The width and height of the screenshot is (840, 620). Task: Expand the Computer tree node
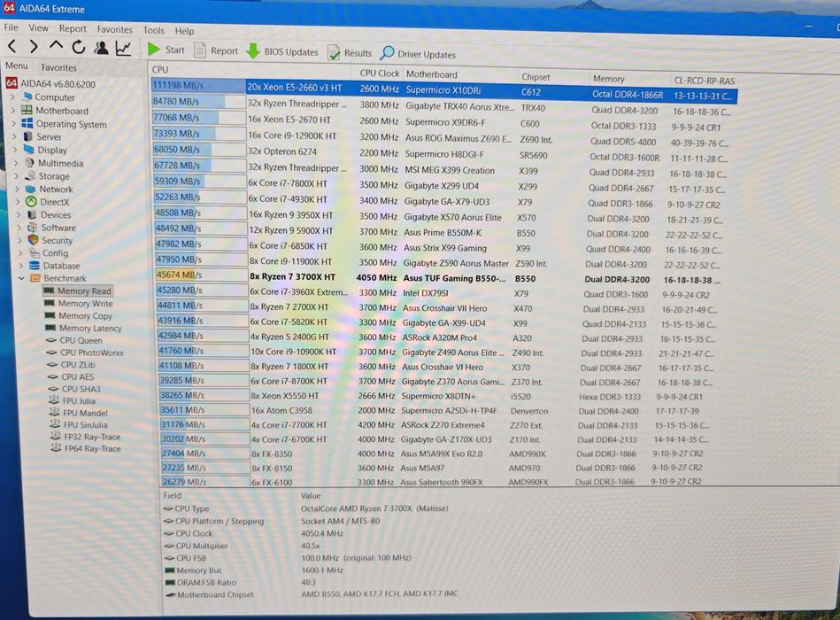point(13,97)
